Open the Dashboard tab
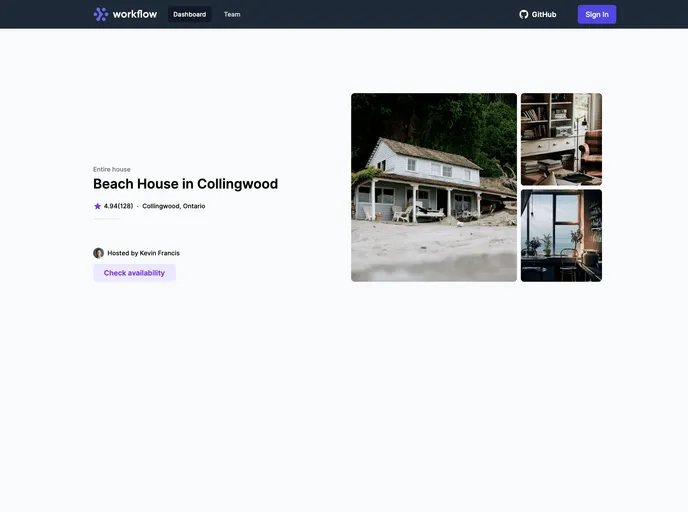The height and width of the screenshot is (512, 688). tap(189, 14)
